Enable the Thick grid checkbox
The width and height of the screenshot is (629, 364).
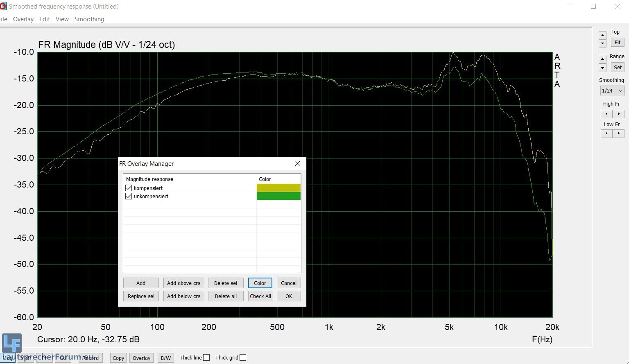pyautogui.click(x=243, y=357)
